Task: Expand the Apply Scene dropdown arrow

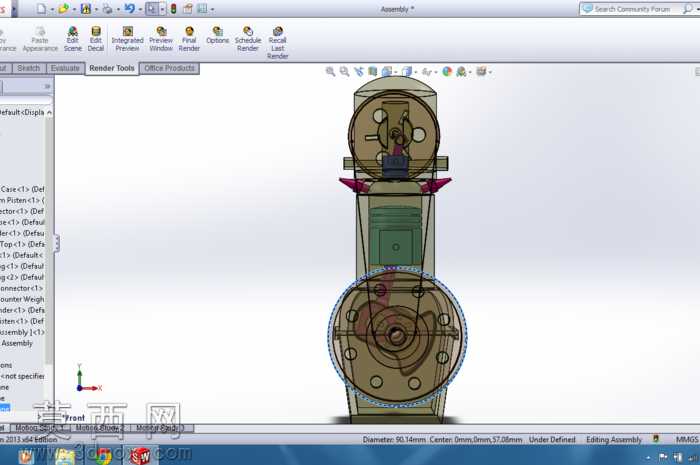Action: (471, 72)
